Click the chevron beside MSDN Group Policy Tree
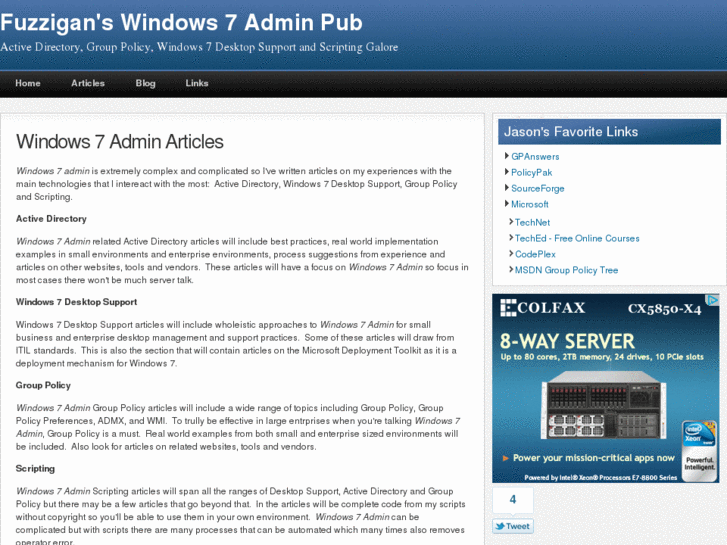Screen dimensions: 727x545 tap(511, 269)
